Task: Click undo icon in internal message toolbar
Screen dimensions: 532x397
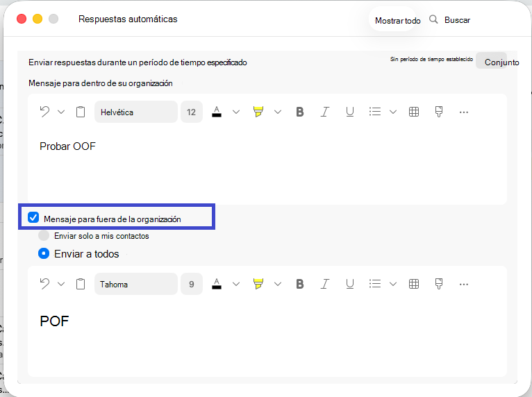Action: 44,112
